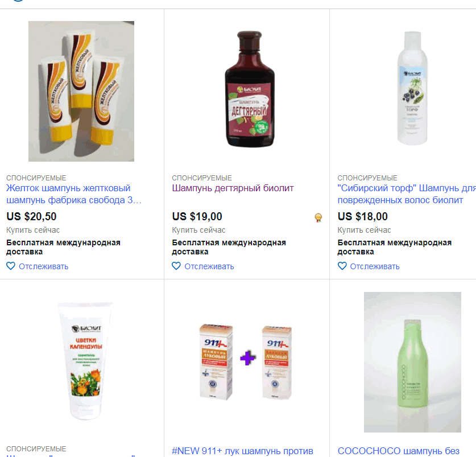View the 911+ onion shampoo boxes picture

[x=246, y=361]
